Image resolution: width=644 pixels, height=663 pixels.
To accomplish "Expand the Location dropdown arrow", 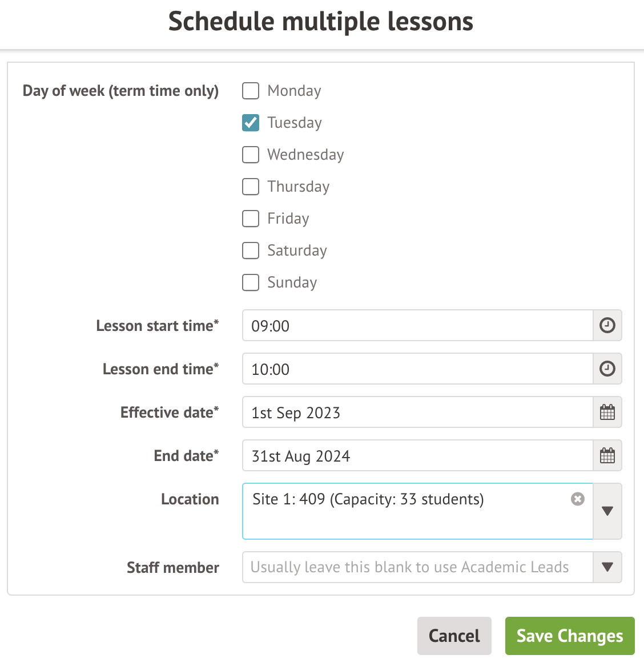I will pyautogui.click(x=607, y=511).
